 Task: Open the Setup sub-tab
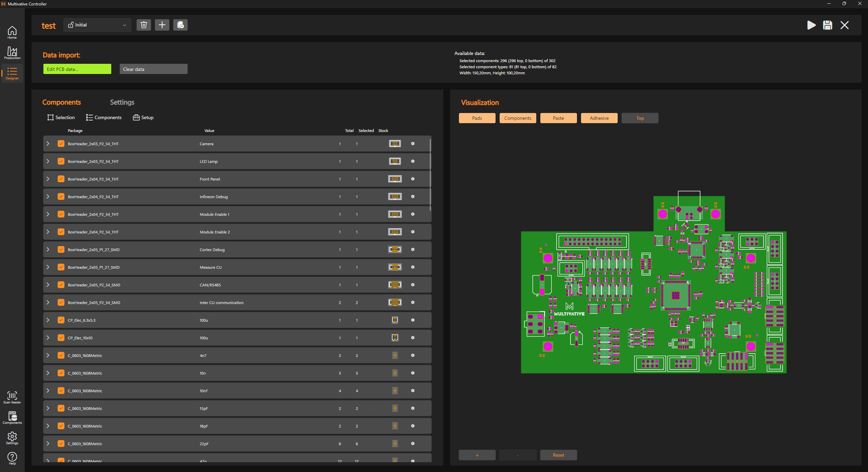point(143,117)
